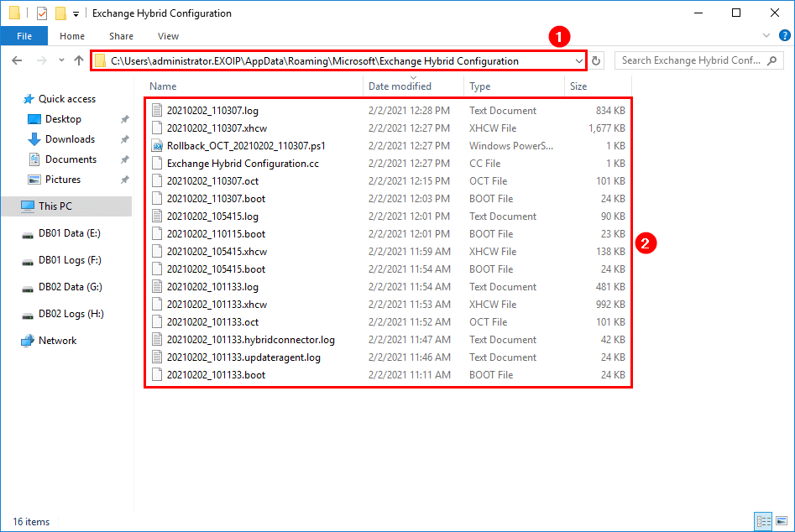This screenshot has height=532, width=795.
Task: Switch to the Home ribbon tab
Action: tap(72, 36)
